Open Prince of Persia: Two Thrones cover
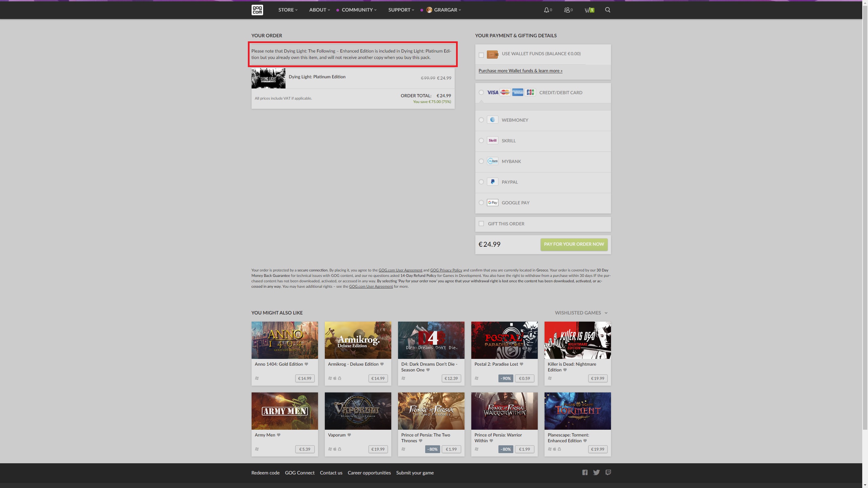The height and width of the screenshot is (488, 868). (x=431, y=411)
